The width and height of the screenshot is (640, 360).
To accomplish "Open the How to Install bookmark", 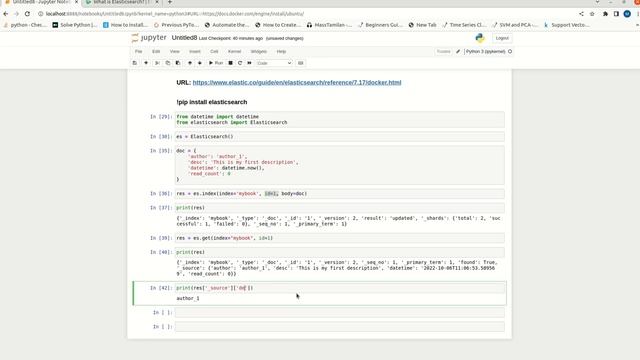I will (125, 25).
